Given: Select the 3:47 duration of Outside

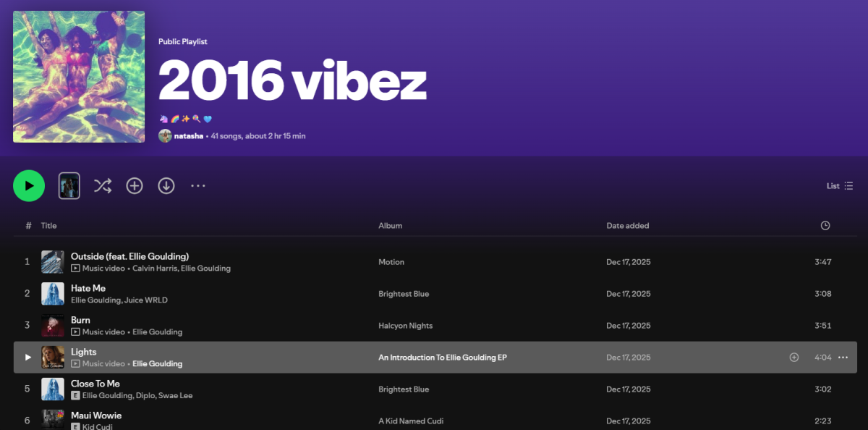Looking at the screenshot, I should click(x=822, y=262).
